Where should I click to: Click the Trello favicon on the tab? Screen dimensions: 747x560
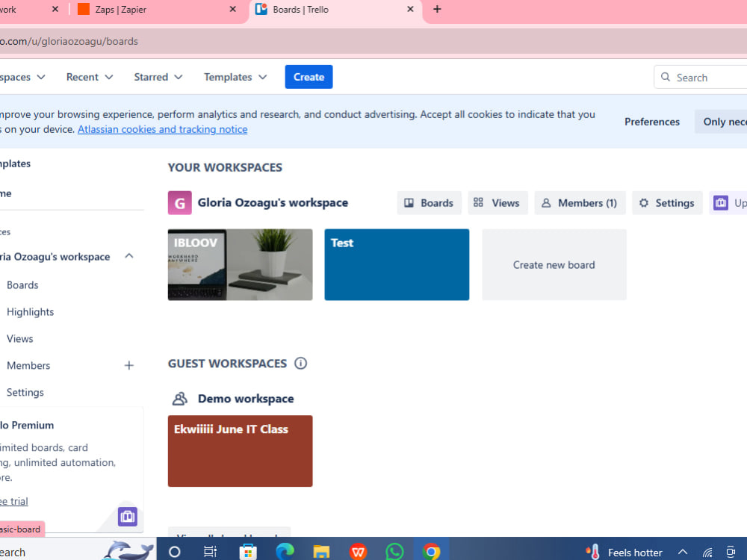pyautogui.click(x=261, y=9)
